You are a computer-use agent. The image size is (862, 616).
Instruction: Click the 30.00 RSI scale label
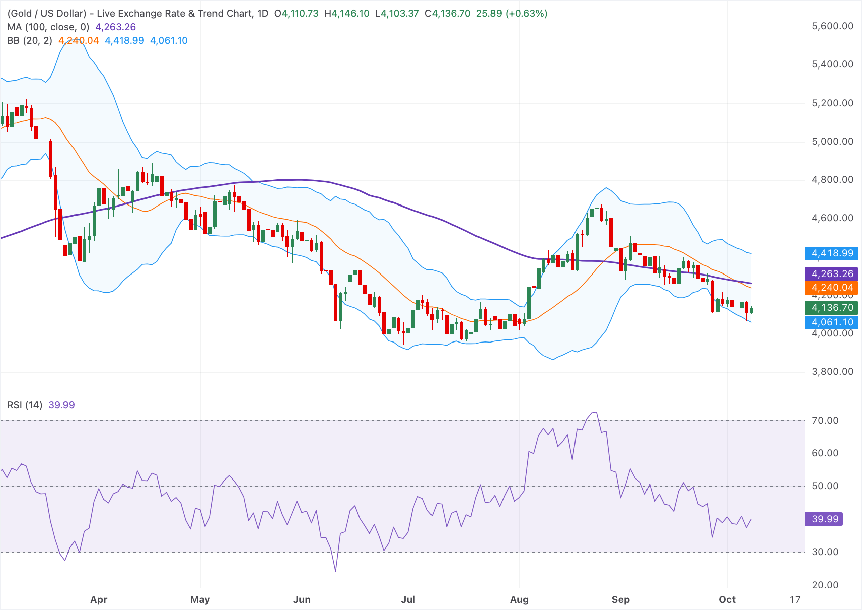pyautogui.click(x=825, y=552)
